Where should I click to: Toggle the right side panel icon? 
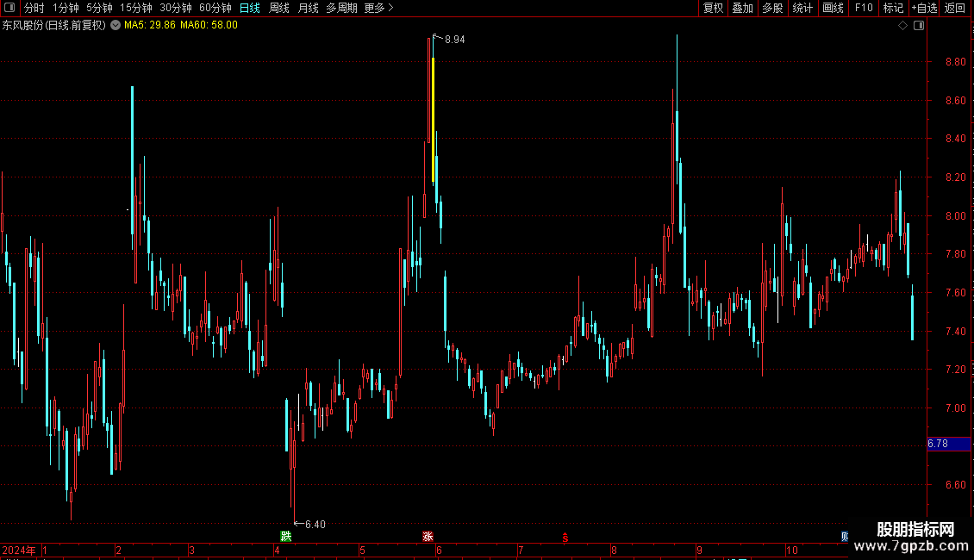pyautogui.click(x=919, y=26)
